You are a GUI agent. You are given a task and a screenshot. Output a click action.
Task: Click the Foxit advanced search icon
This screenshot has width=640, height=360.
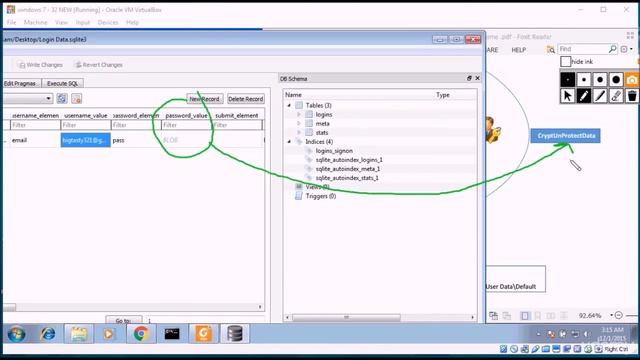pos(551,50)
